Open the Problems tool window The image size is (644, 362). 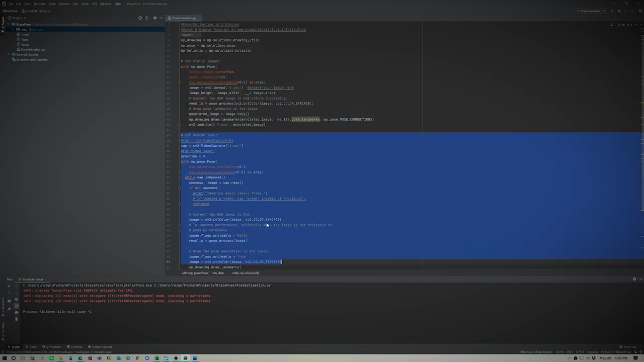tap(53, 347)
